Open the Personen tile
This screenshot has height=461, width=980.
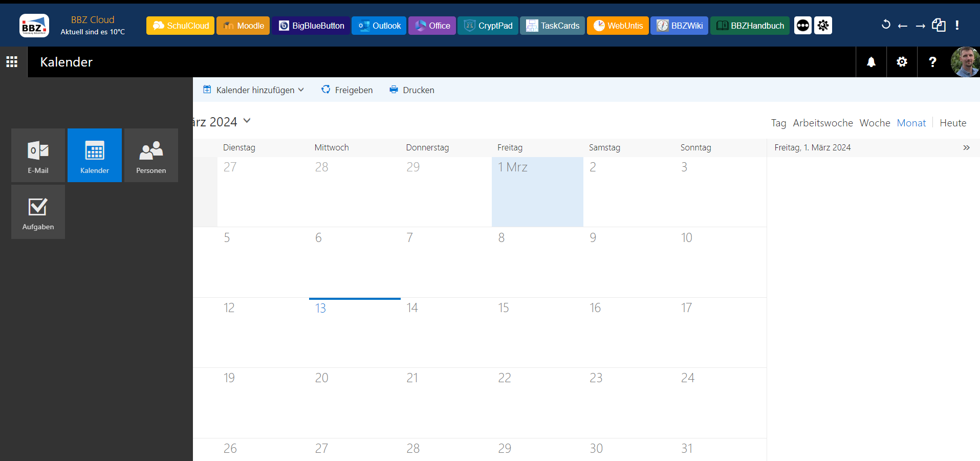(x=151, y=155)
